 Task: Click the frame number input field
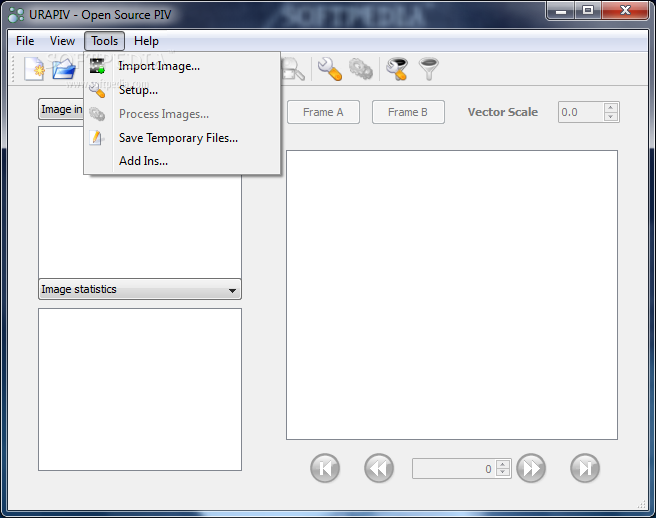(x=454, y=469)
